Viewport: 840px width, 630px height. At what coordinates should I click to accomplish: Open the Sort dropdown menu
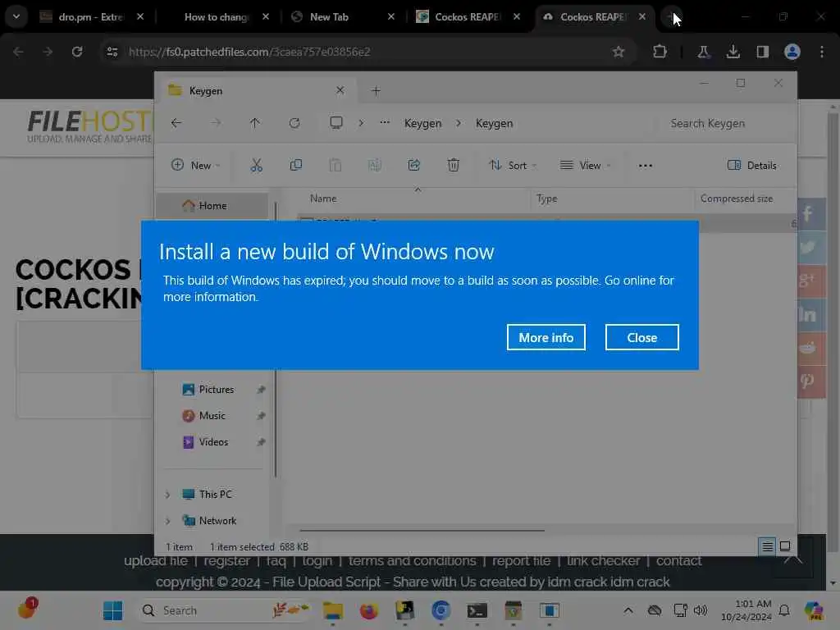tap(513, 165)
